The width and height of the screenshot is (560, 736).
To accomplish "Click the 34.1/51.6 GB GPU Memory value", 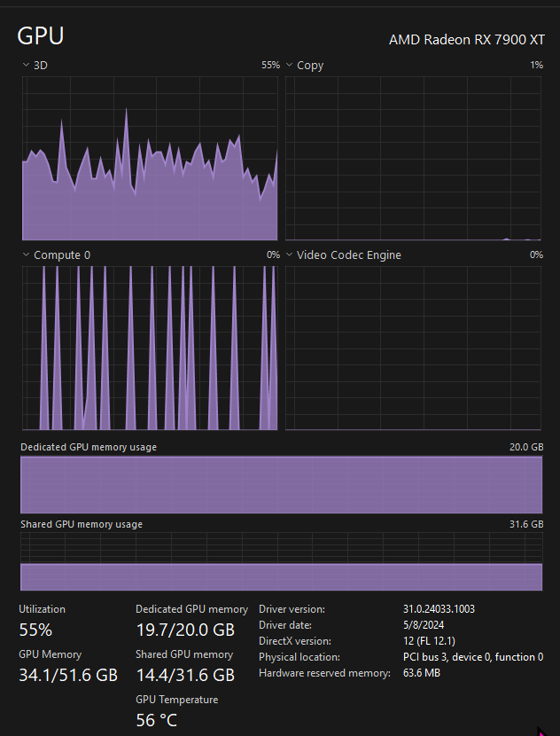I will click(x=68, y=675).
